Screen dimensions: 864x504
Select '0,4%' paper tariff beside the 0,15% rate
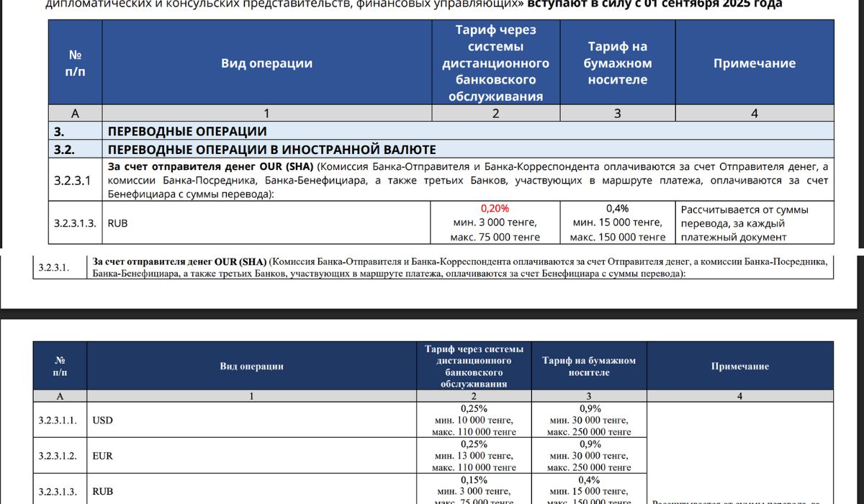pos(589,490)
